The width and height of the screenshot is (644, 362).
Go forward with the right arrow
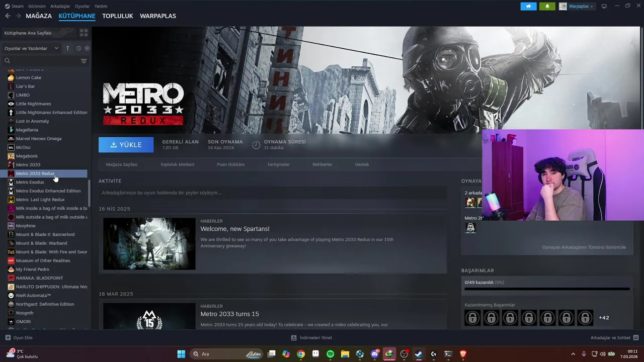click(18, 16)
